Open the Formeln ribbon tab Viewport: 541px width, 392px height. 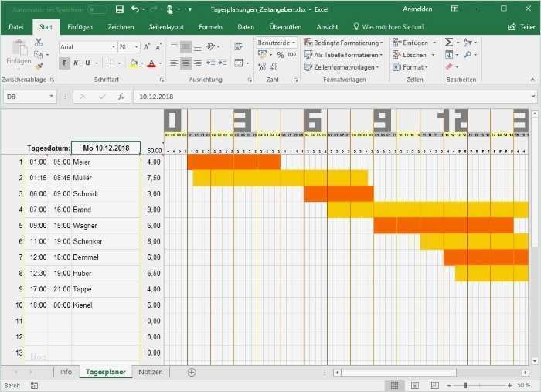[x=210, y=27]
